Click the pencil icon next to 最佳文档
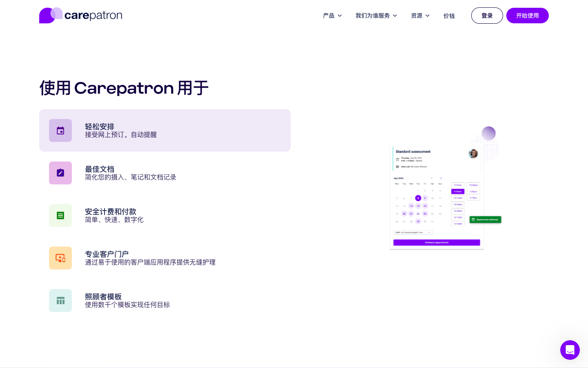 tap(60, 173)
